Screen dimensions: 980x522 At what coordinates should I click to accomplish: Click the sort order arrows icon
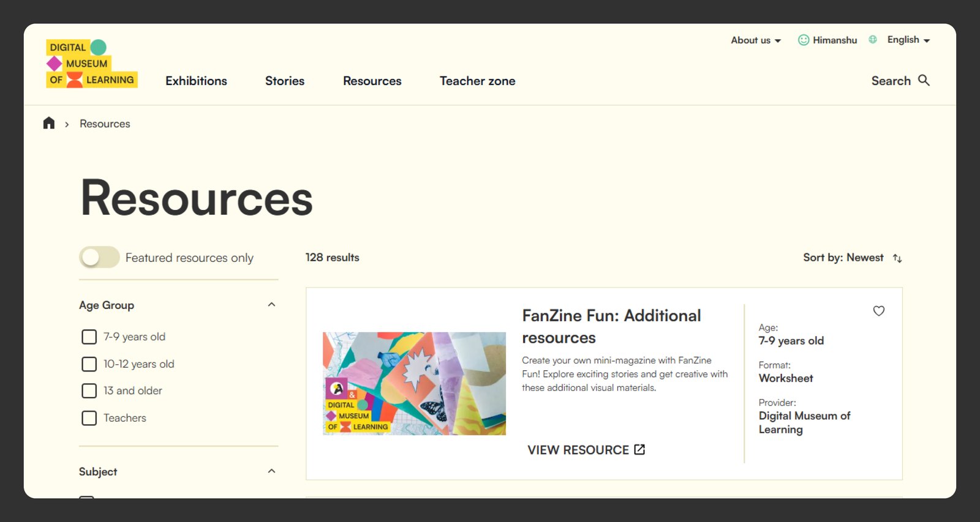[x=897, y=258]
